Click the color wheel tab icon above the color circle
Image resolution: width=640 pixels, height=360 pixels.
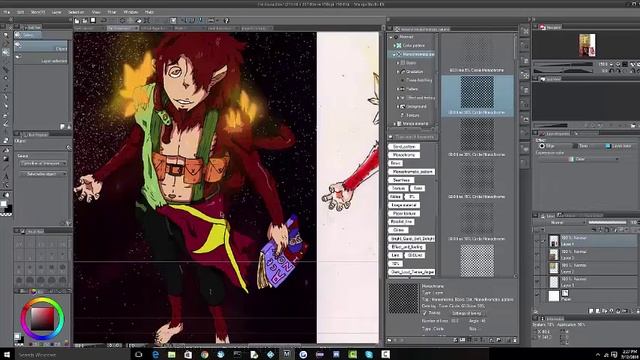pos(33,291)
